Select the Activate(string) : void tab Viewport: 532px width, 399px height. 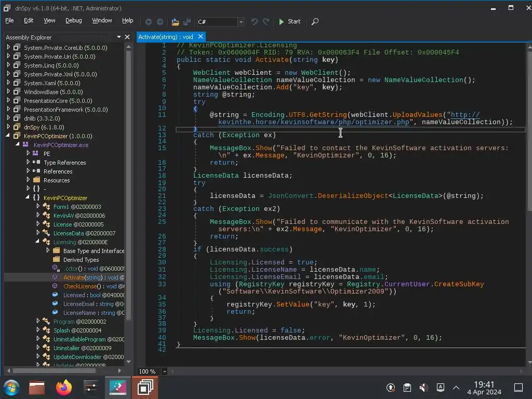[166, 37]
